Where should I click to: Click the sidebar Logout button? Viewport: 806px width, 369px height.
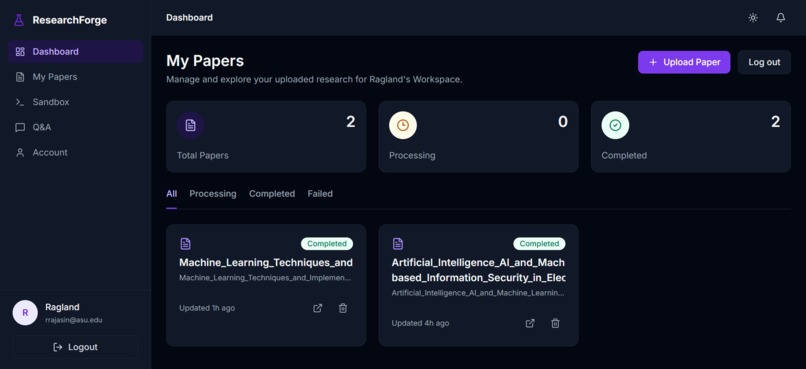click(x=75, y=347)
